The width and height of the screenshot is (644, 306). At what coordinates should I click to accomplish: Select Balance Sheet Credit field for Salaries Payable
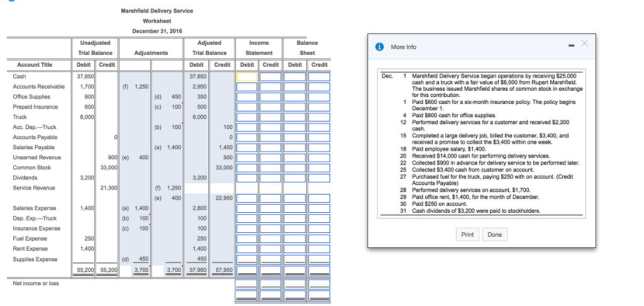pos(319,147)
